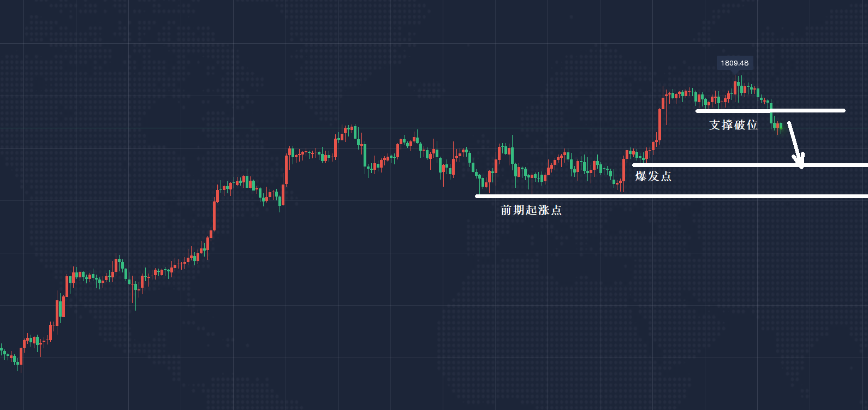Click the left endpoint of the 爆发点 line
The height and width of the screenshot is (410, 868).
point(634,165)
